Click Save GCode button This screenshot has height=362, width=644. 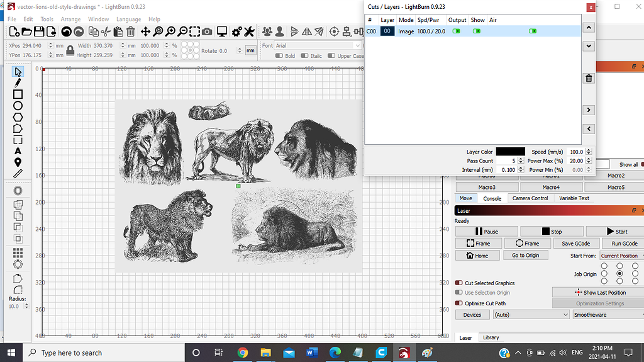[x=576, y=244]
